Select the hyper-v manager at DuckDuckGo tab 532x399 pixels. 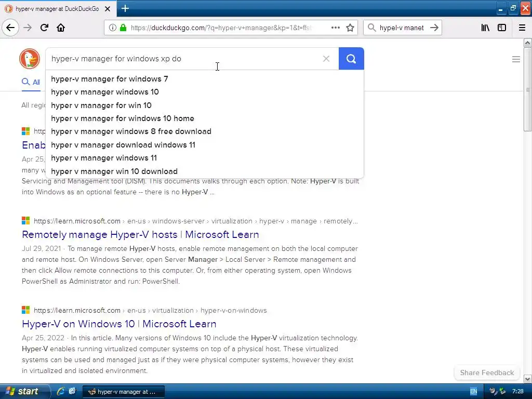(58, 9)
